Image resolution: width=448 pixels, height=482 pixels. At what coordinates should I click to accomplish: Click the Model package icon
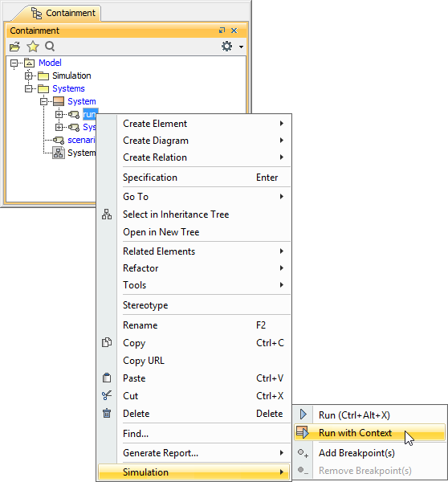coord(29,63)
